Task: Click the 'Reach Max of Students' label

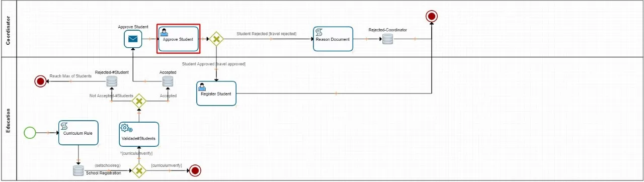Action: [70, 76]
